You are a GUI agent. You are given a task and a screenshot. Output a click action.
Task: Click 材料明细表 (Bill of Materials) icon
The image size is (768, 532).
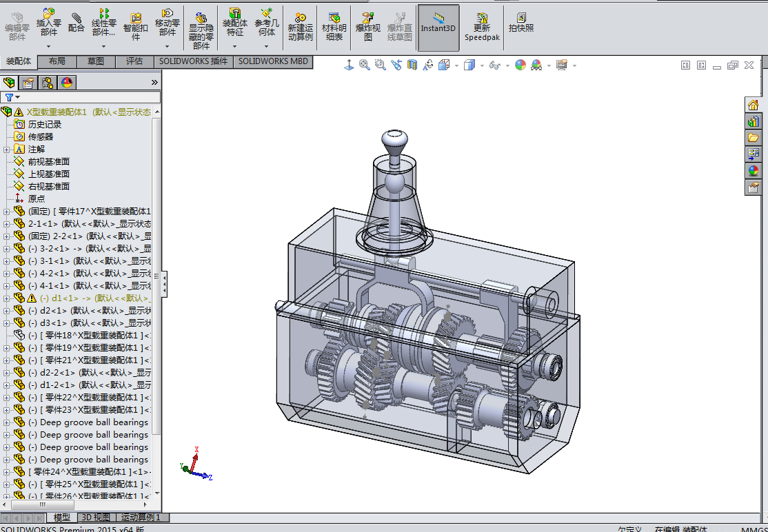tap(334, 26)
